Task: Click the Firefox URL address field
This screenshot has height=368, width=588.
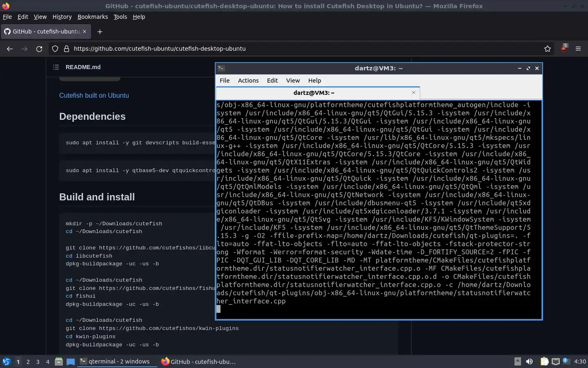Action: [x=302, y=49]
